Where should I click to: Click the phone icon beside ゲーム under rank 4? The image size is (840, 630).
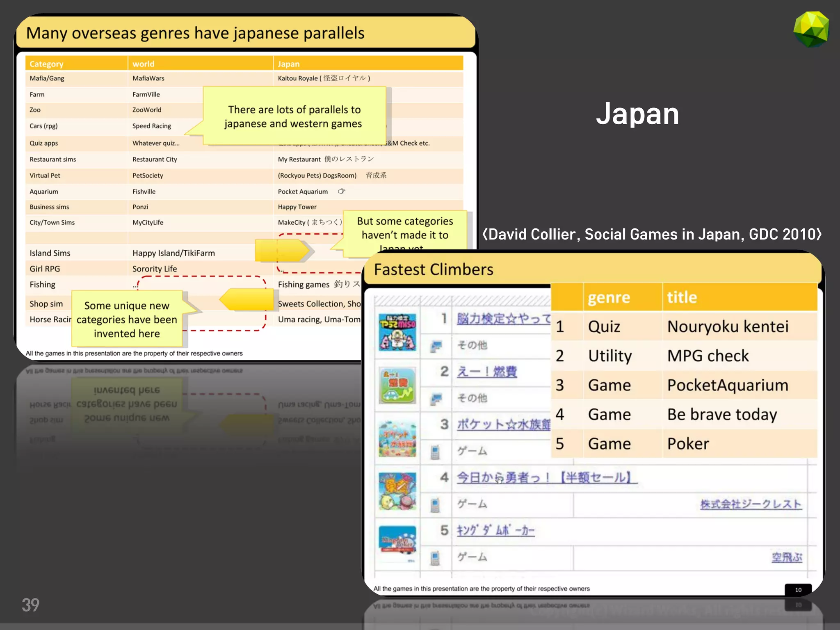click(435, 504)
